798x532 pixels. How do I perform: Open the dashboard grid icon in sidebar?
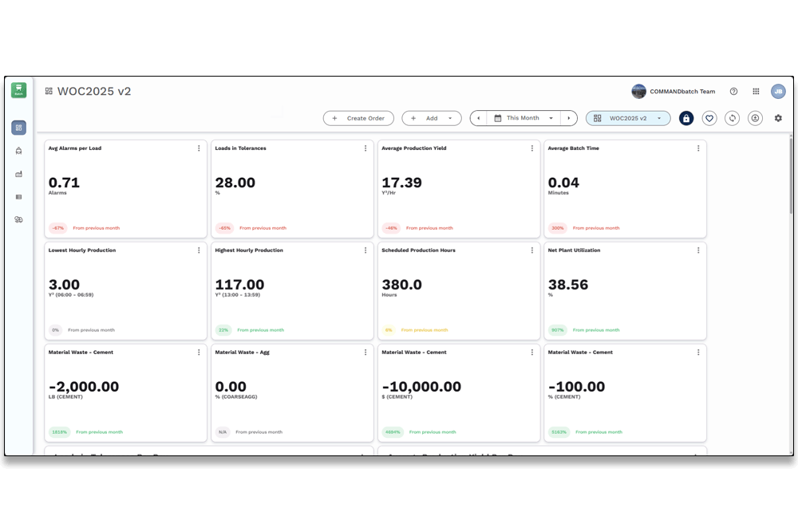19,128
